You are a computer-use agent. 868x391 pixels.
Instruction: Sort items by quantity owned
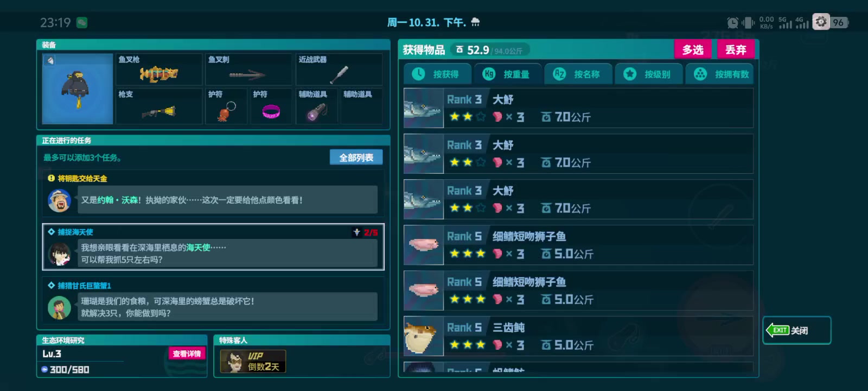click(x=719, y=74)
